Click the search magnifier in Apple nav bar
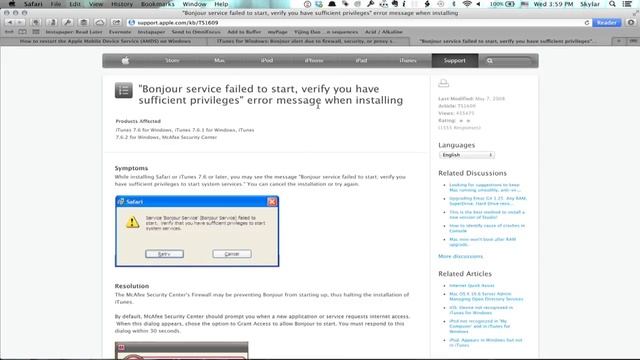Screen dimensions: 640x360 click(489, 61)
